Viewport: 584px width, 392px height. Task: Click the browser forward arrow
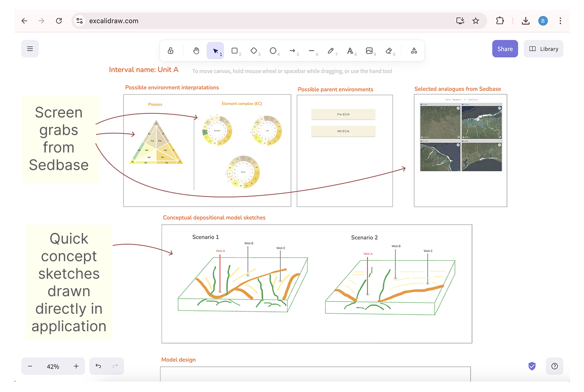[x=41, y=21]
